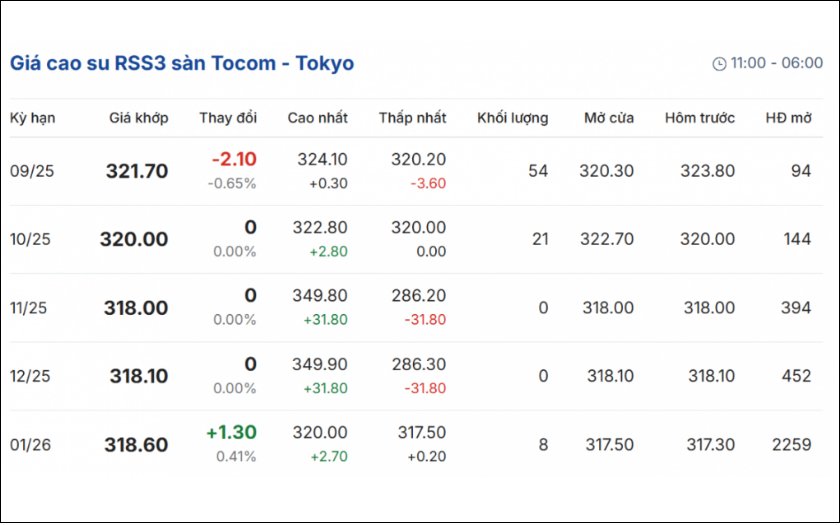Select the 09/25 contract row
Image resolution: width=840 pixels, height=525 pixels.
32,171
